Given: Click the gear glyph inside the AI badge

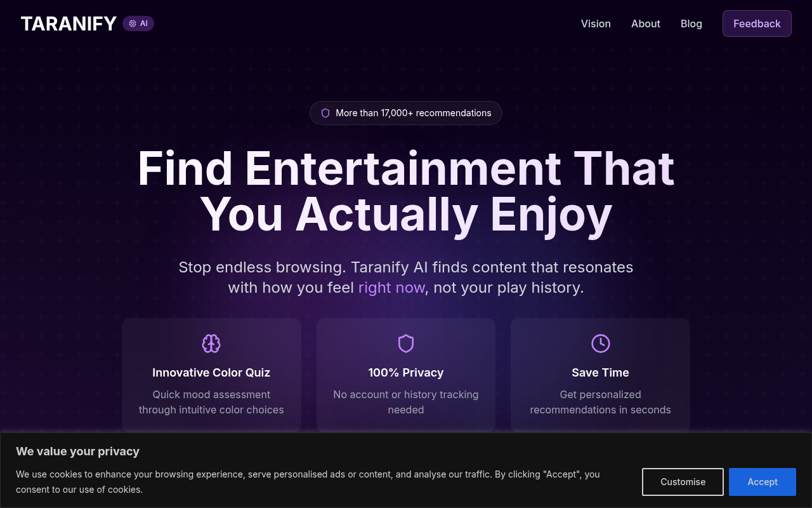Looking at the screenshot, I should [x=131, y=23].
